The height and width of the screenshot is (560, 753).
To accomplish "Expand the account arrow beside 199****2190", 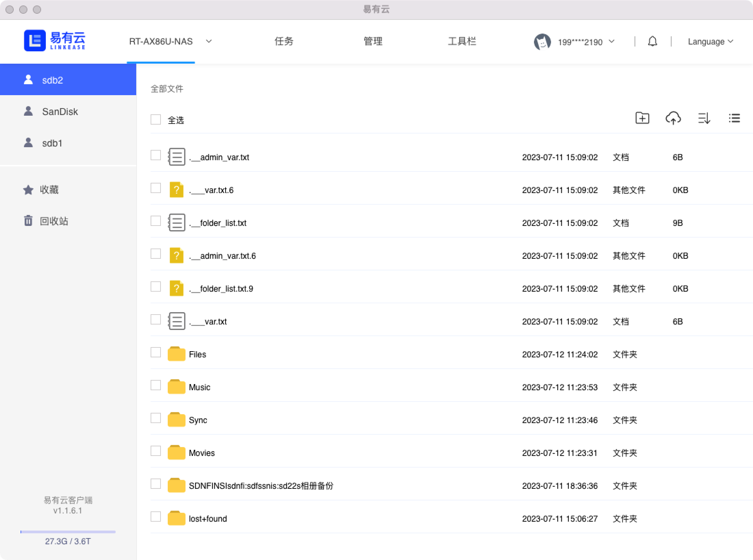I will click(612, 41).
